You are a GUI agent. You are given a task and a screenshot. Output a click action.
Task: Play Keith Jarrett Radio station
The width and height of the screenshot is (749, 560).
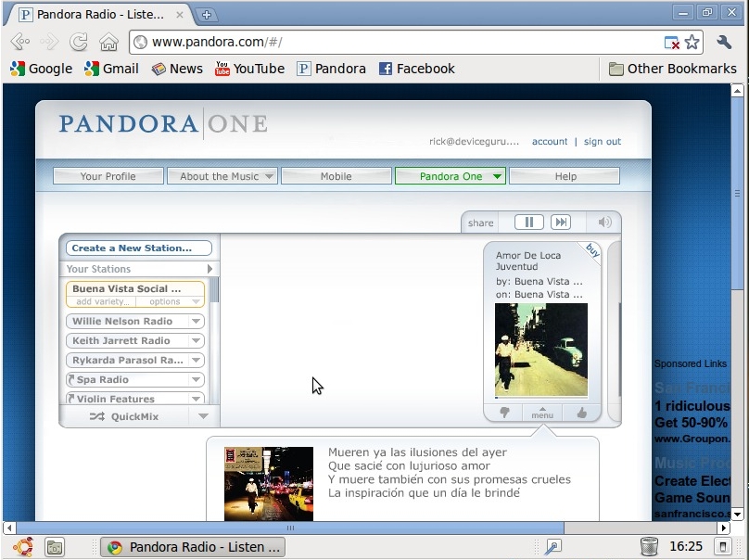click(121, 340)
